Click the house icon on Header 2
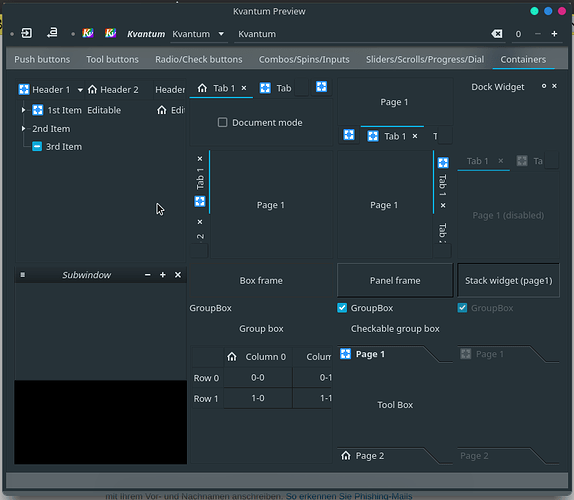The image size is (574, 500). click(x=92, y=89)
